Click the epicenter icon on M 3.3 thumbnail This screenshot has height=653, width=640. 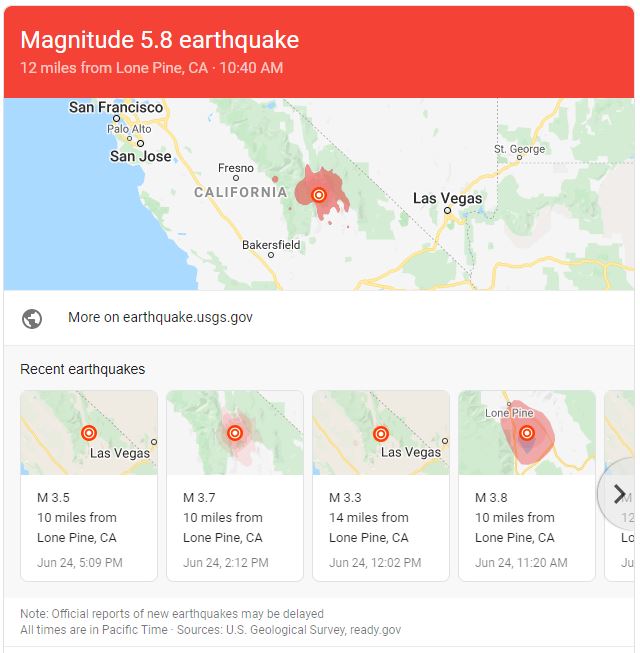click(381, 434)
